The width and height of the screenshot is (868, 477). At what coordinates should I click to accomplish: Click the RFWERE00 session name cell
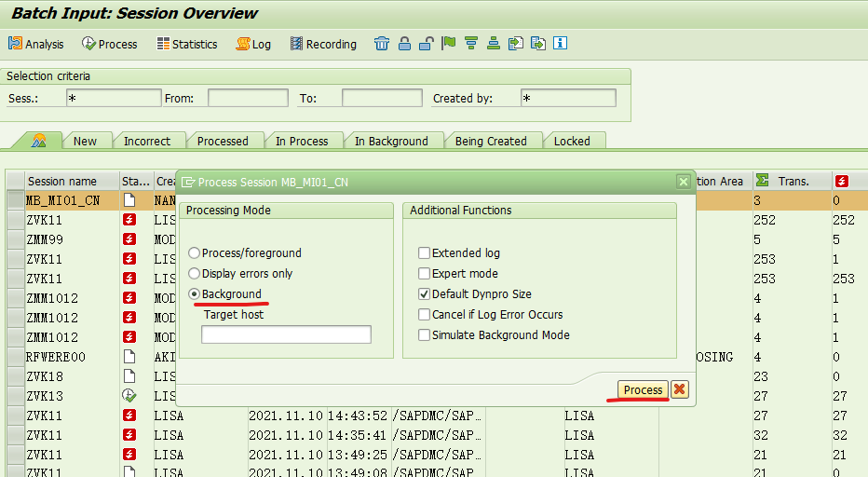[x=72, y=357]
